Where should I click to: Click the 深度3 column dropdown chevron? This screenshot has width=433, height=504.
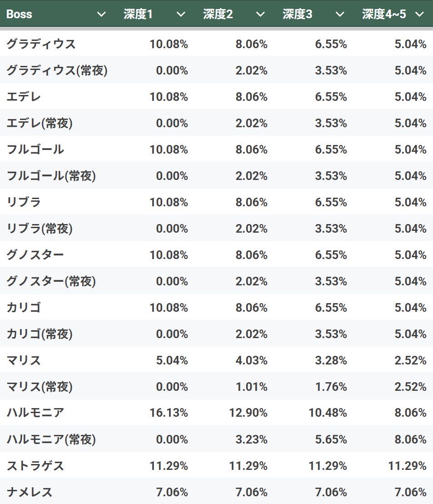[340, 14]
